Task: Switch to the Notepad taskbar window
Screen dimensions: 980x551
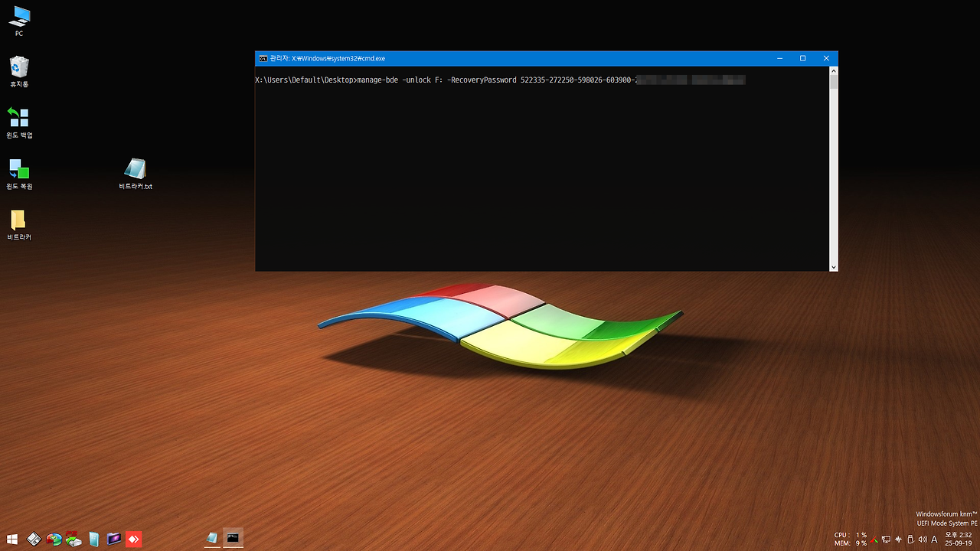Action: coord(212,538)
